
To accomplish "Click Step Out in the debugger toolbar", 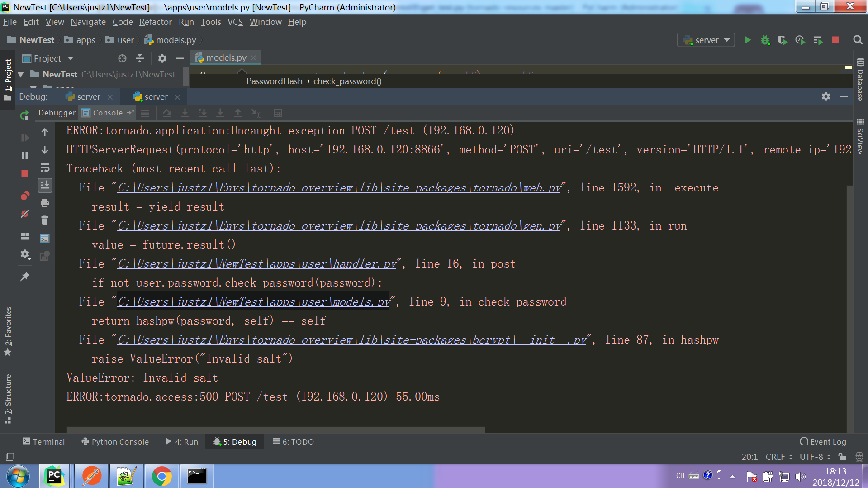I will [238, 113].
